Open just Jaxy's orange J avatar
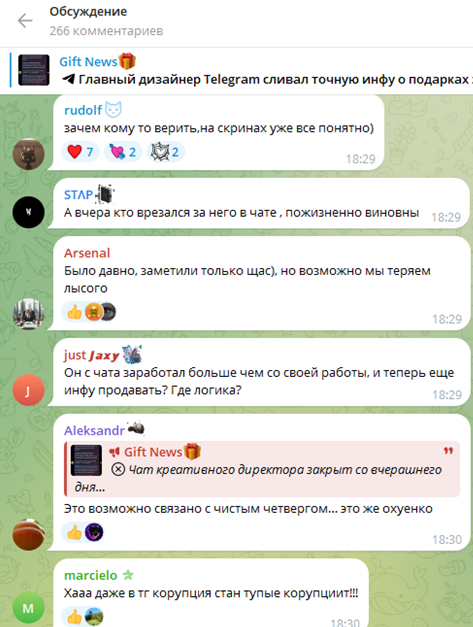 coord(28,390)
